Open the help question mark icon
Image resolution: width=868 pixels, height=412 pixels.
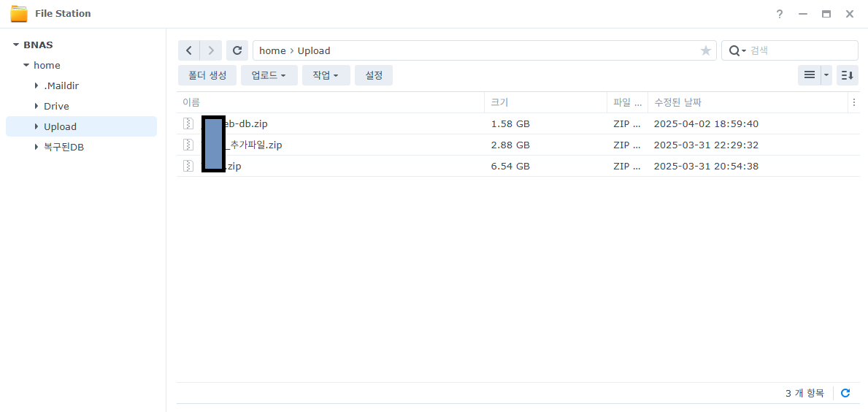point(780,14)
